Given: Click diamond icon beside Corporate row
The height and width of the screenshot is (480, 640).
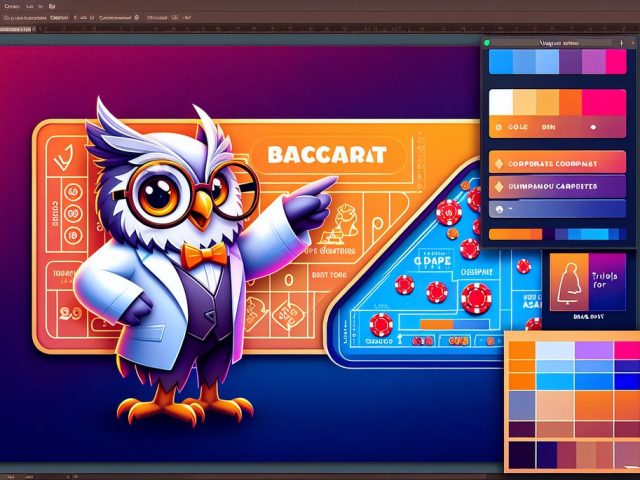Looking at the screenshot, I should [x=497, y=162].
